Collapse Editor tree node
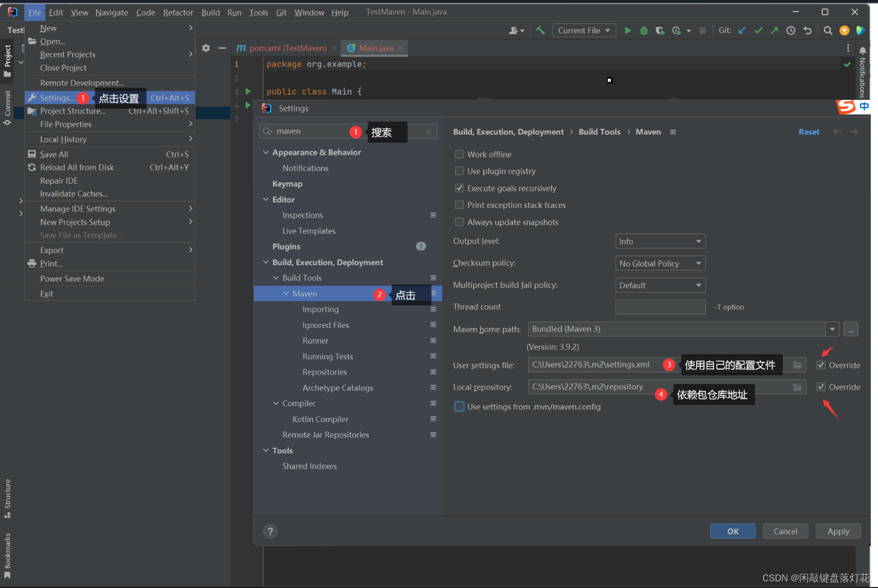878x588 pixels. pyautogui.click(x=266, y=199)
